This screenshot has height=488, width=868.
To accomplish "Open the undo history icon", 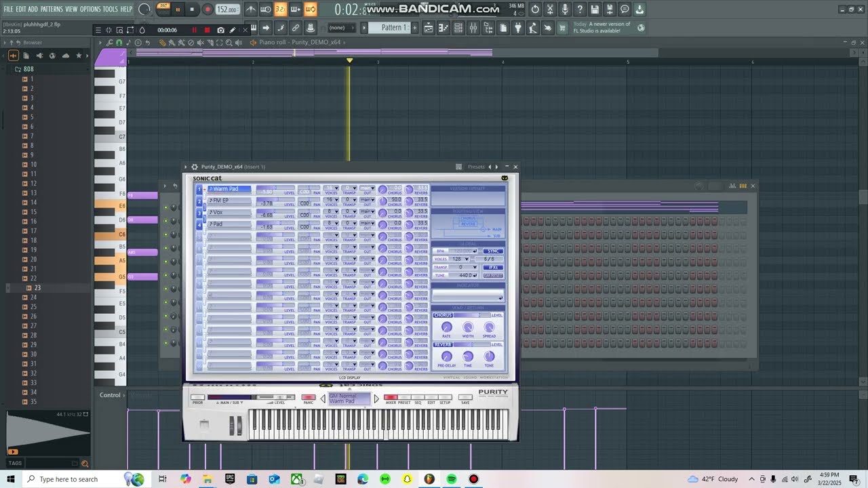I will 535,9.
